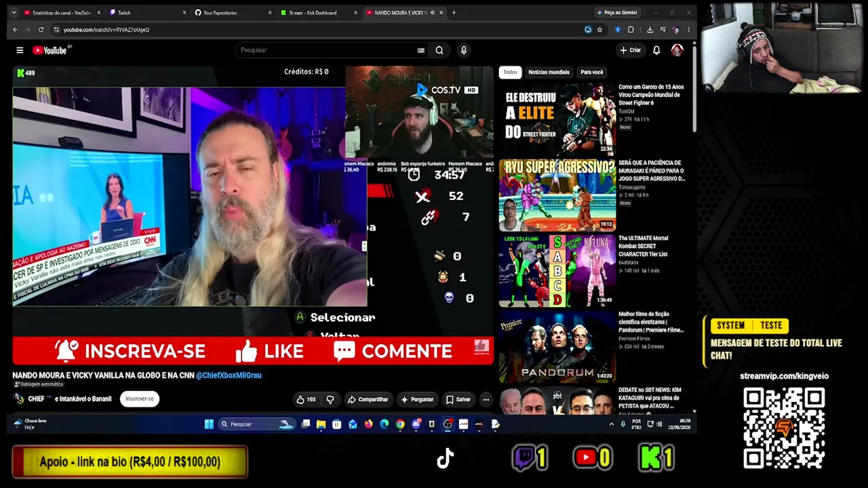868x488 pixels.
Task: Open title 'The ULTIMATE Mortal Kombat SECRET CHARACTER'
Action: (x=645, y=246)
